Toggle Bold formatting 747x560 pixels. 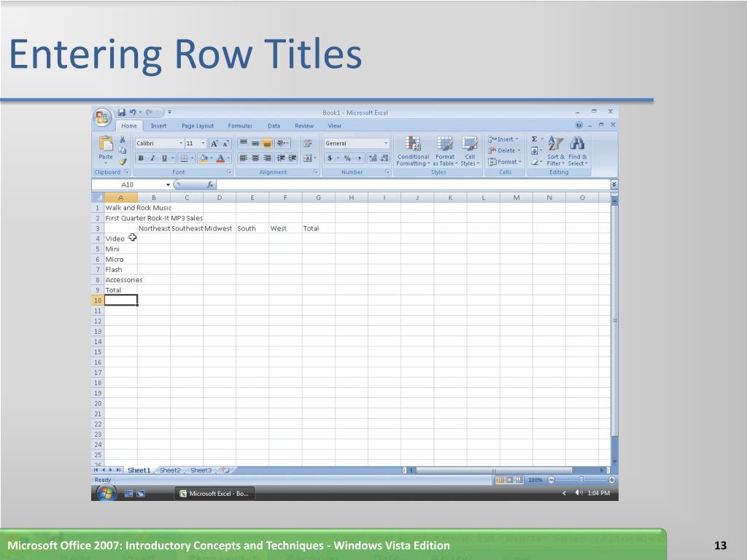(141, 158)
